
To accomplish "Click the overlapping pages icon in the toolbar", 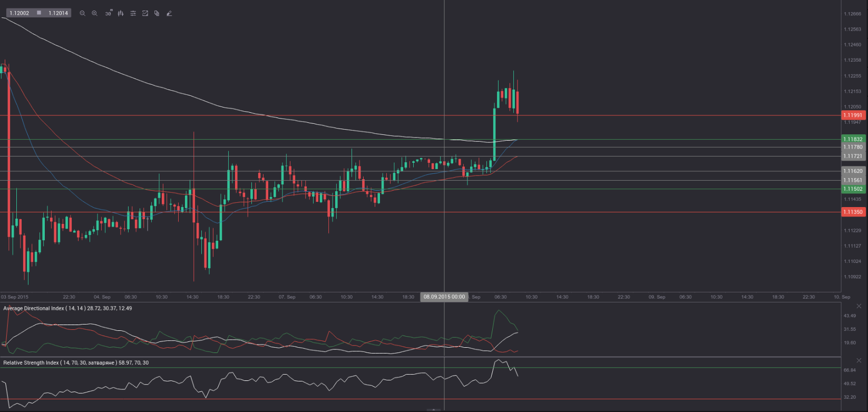I will [x=157, y=13].
